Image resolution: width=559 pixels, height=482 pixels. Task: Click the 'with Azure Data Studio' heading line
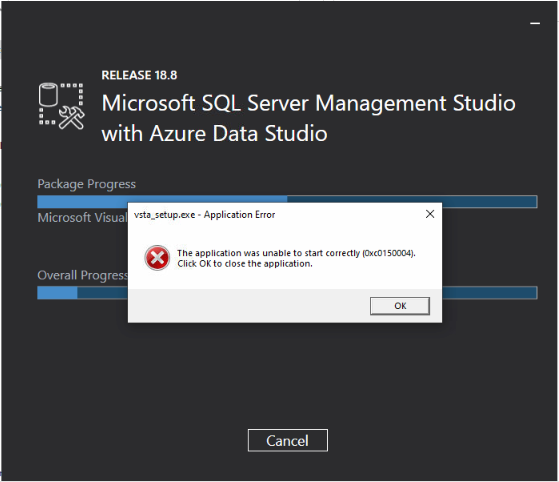[214, 133]
